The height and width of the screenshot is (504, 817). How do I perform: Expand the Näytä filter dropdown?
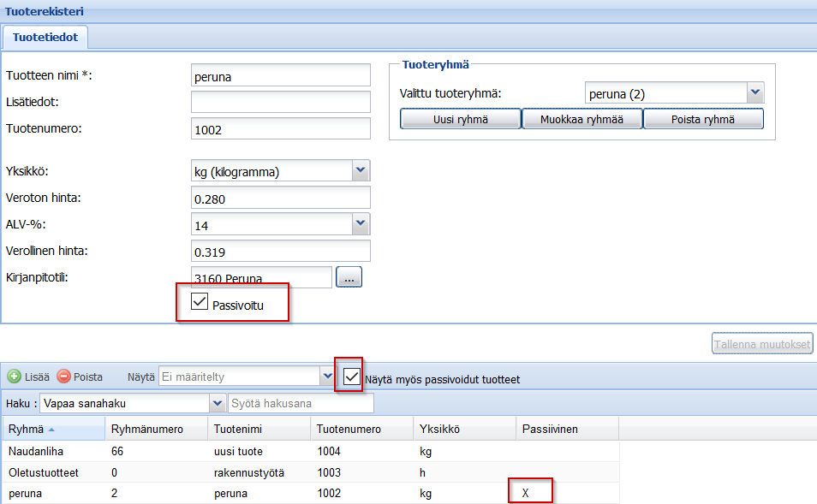(326, 377)
